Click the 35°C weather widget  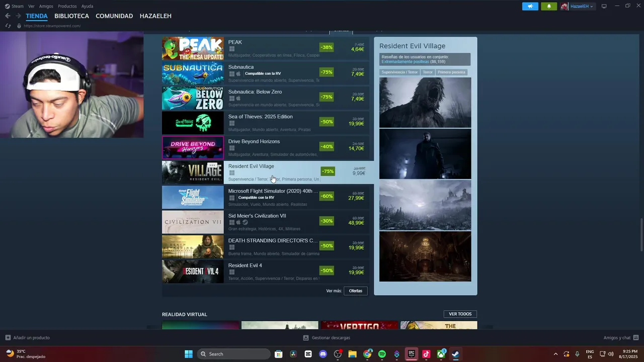coord(25,354)
